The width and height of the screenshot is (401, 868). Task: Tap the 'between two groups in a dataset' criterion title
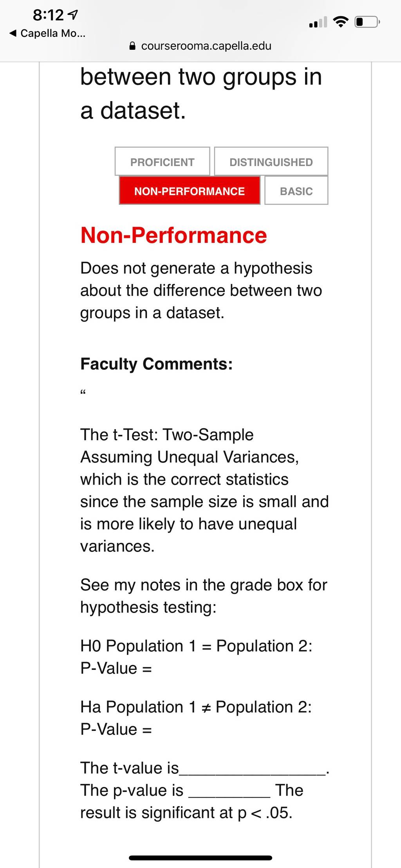(201, 93)
